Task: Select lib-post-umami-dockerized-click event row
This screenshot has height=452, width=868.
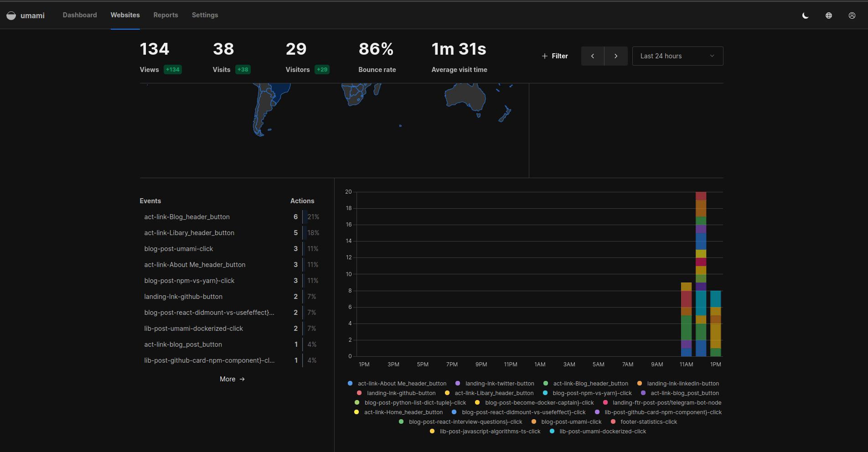Action: point(232,329)
